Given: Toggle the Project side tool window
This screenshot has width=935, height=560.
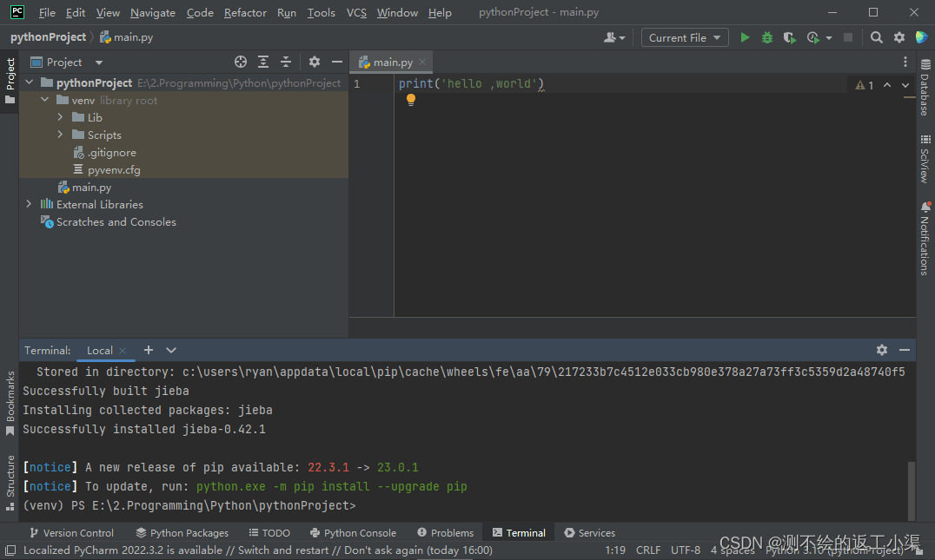Looking at the screenshot, I should 10,81.
